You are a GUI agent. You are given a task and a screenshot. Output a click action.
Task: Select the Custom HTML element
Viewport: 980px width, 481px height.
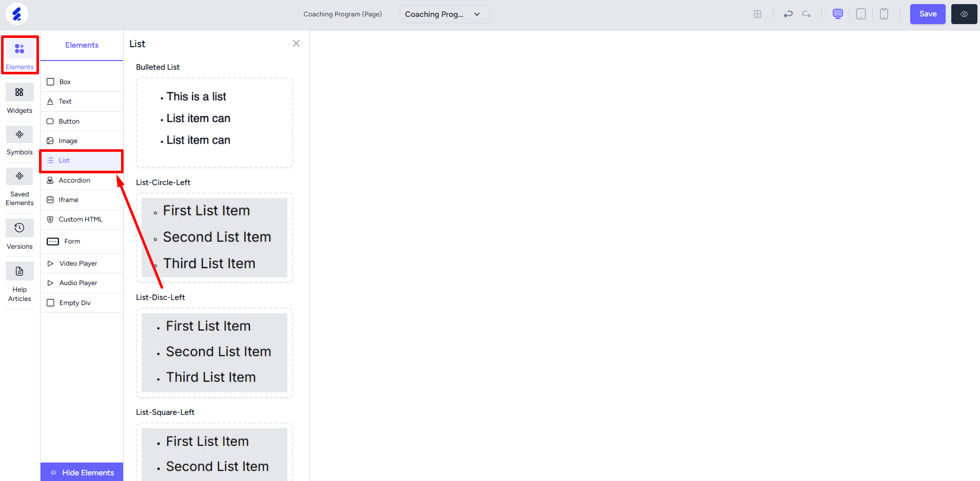point(82,219)
